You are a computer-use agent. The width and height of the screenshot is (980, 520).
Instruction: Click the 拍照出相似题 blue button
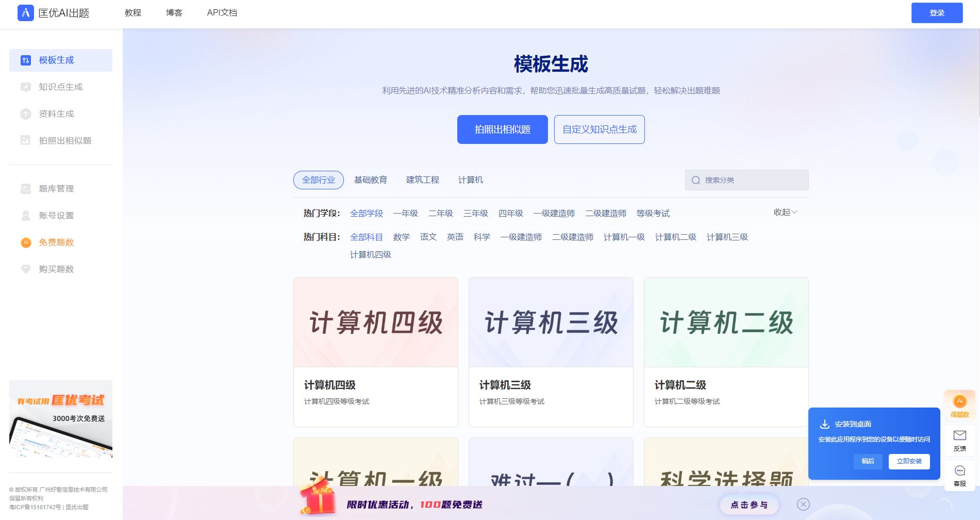[502, 129]
